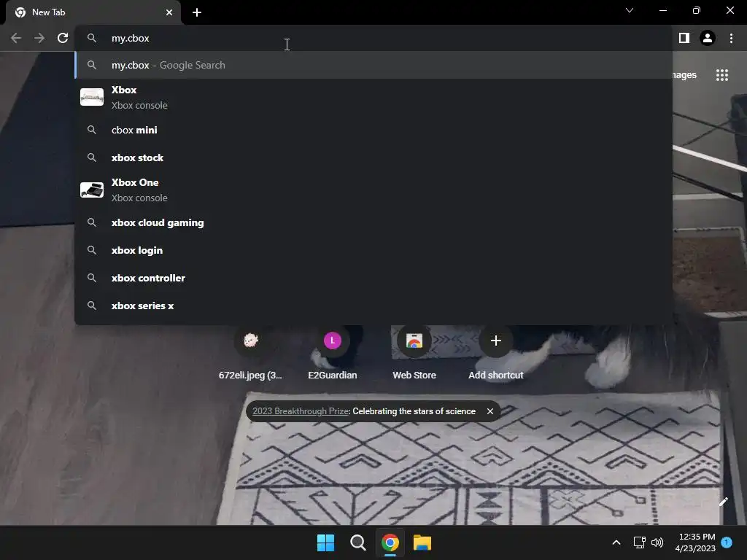747x560 pixels.
Task: Open Windows taskbar search
Action: pos(357,542)
